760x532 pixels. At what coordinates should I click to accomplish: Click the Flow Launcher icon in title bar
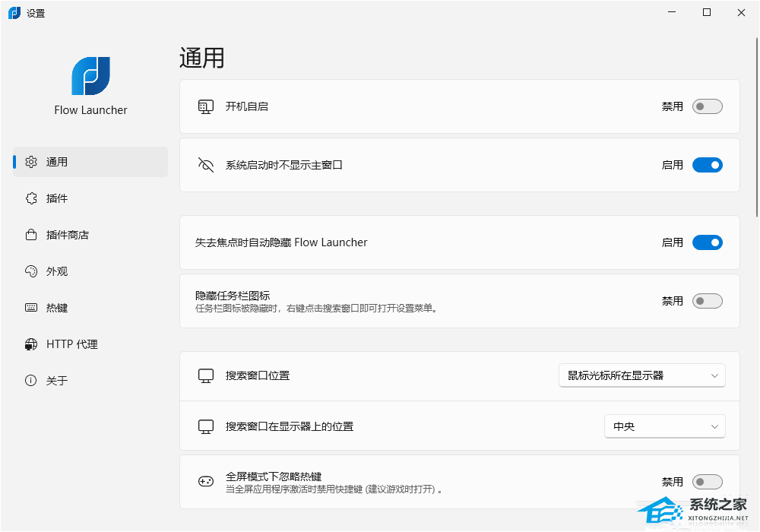point(14,13)
